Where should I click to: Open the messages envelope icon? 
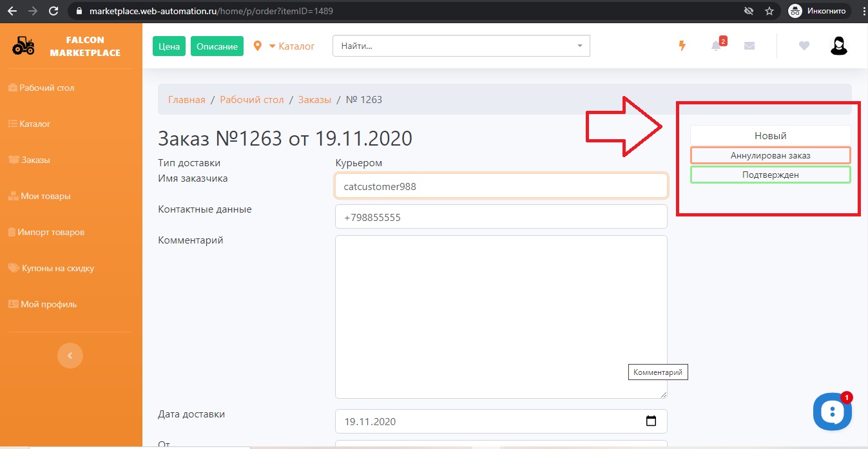(x=749, y=46)
